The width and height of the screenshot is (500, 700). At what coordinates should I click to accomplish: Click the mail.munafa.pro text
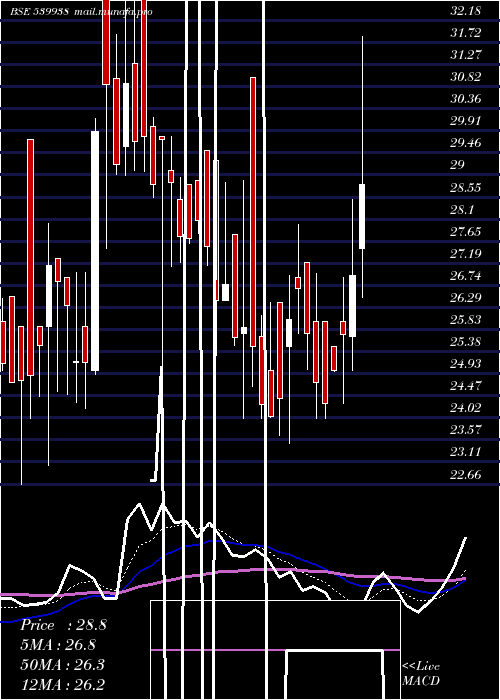point(112,11)
